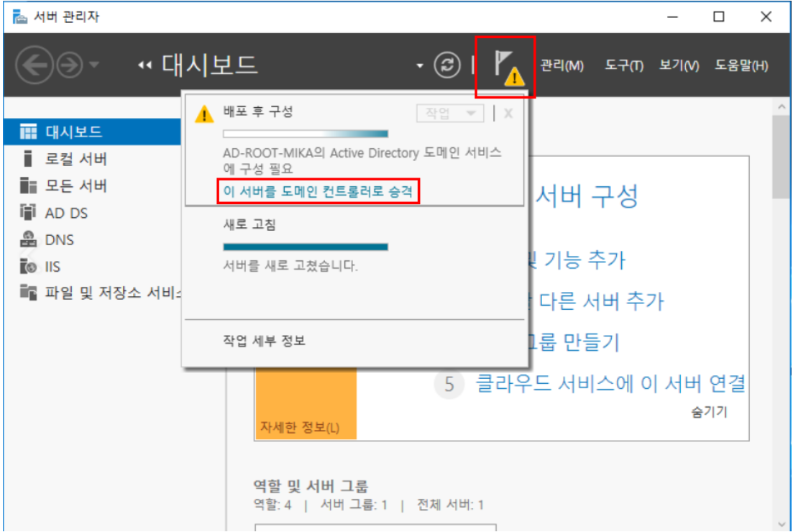Click the 로컬 서버 sidebar icon
This screenshot has height=532, width=793.
coord(28,159)
